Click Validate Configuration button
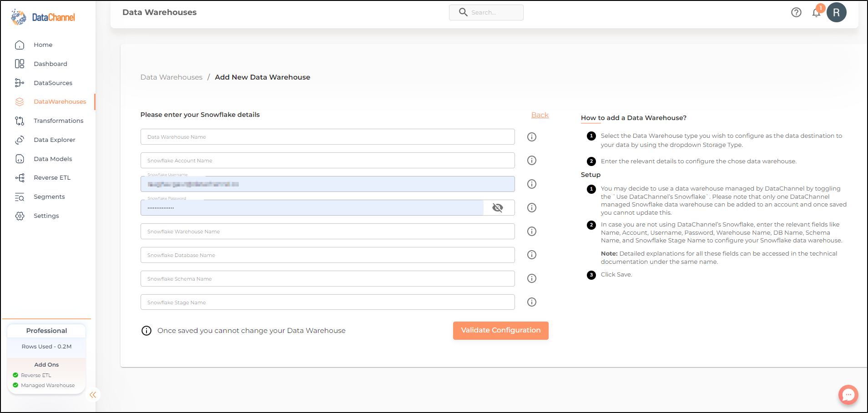This screenshot has height=413, width=868. tap(501, 331)
